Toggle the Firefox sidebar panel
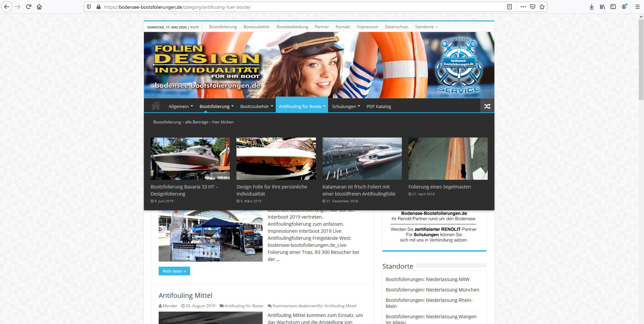The height and width of the screenshot is (324, 644). (613, 7)
